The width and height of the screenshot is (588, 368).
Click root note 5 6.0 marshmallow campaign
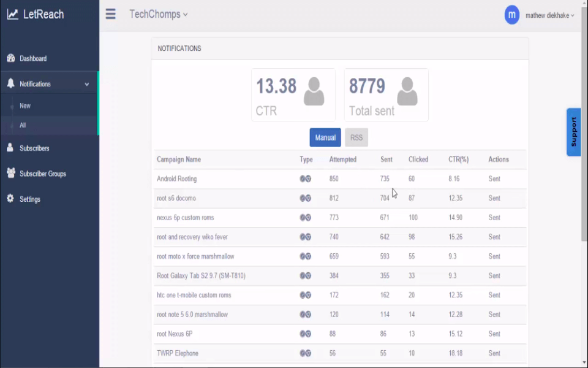(x=192, y=315)
